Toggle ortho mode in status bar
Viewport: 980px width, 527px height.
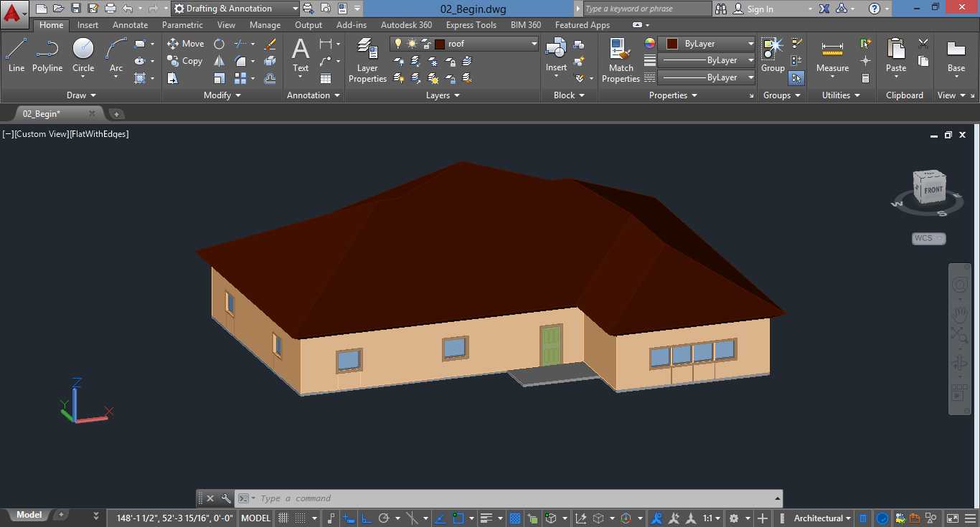pyautogui.click(x=365, y=518)
